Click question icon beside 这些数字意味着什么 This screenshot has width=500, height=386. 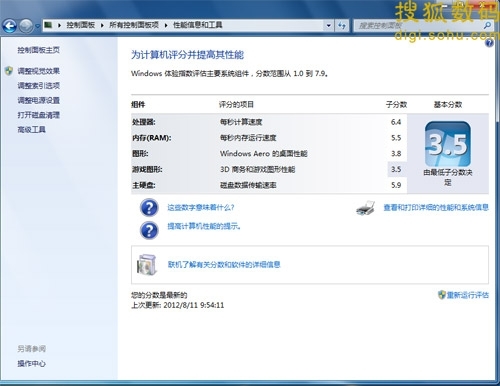(x=149, y=208)
